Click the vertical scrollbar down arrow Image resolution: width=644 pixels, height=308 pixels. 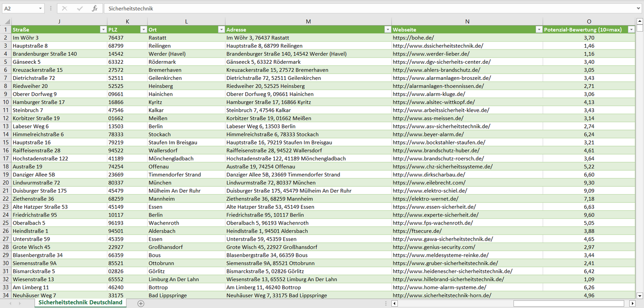(640, 295)
